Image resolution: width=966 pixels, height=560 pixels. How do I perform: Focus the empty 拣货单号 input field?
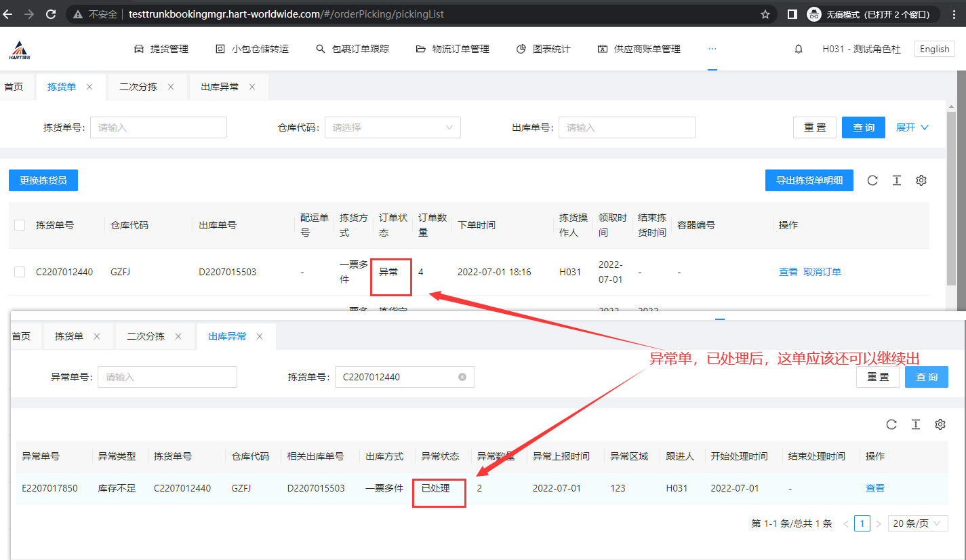pos(159,127)
